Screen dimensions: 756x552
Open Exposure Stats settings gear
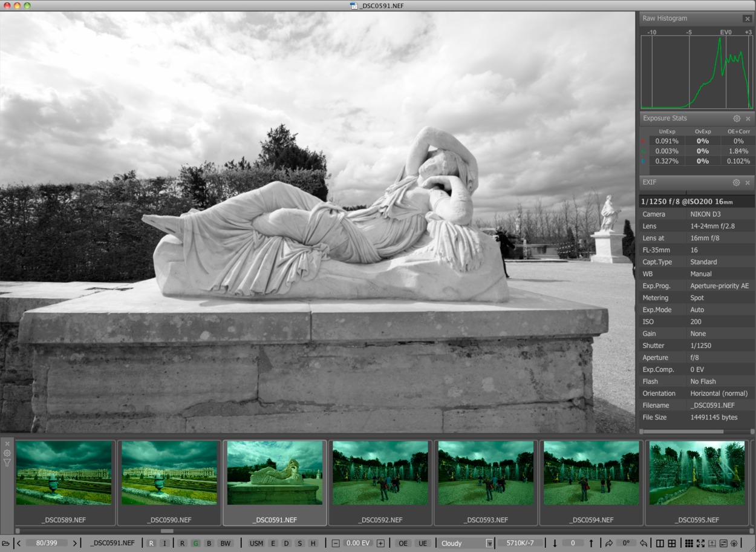click(x=737, y=119)
